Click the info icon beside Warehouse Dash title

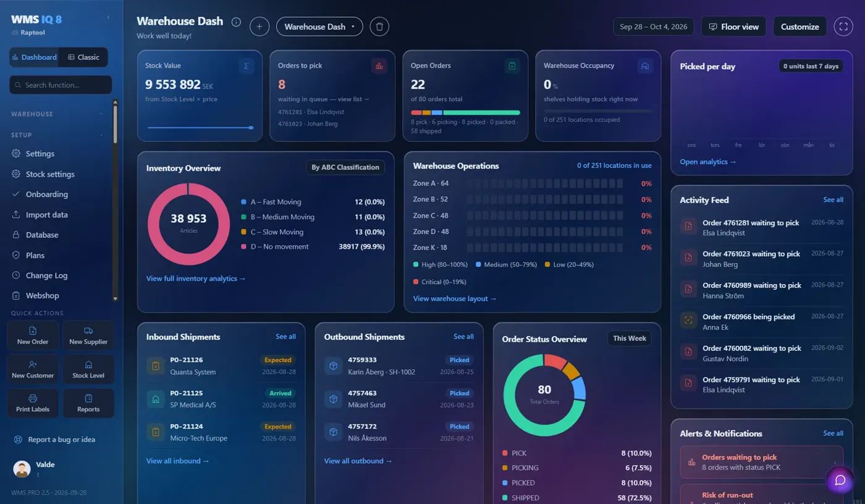(236, 22)
